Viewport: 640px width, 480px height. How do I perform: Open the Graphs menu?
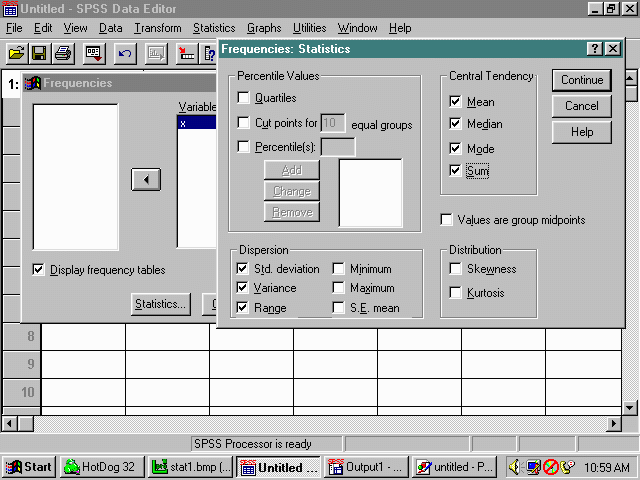coord(264,28)
